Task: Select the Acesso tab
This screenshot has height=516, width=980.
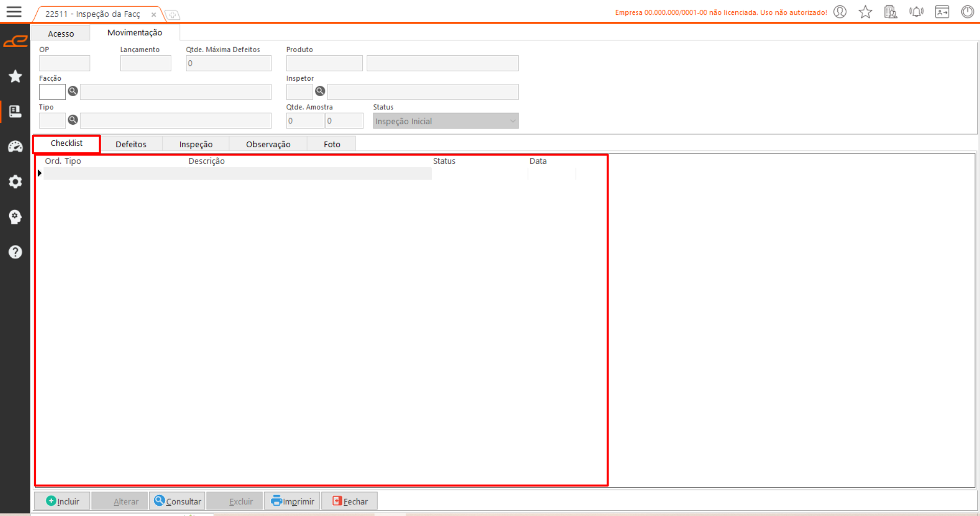Action: coord(61,34)
